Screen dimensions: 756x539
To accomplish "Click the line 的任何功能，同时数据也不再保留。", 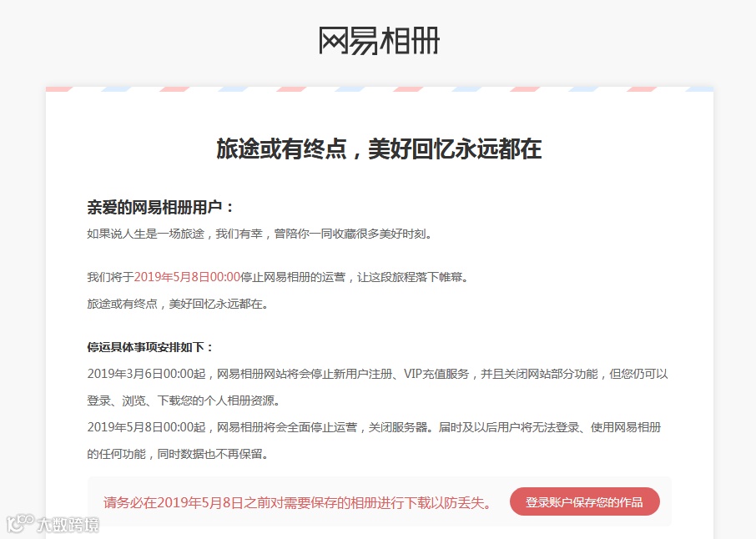I will point(178,454).
